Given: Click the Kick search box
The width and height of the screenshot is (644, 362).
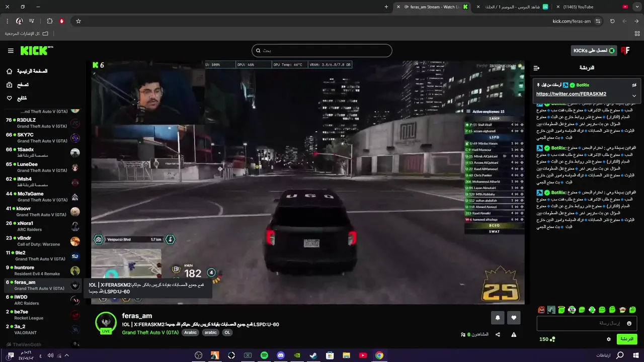Looking at the screenshot, I should coord(321,50).
